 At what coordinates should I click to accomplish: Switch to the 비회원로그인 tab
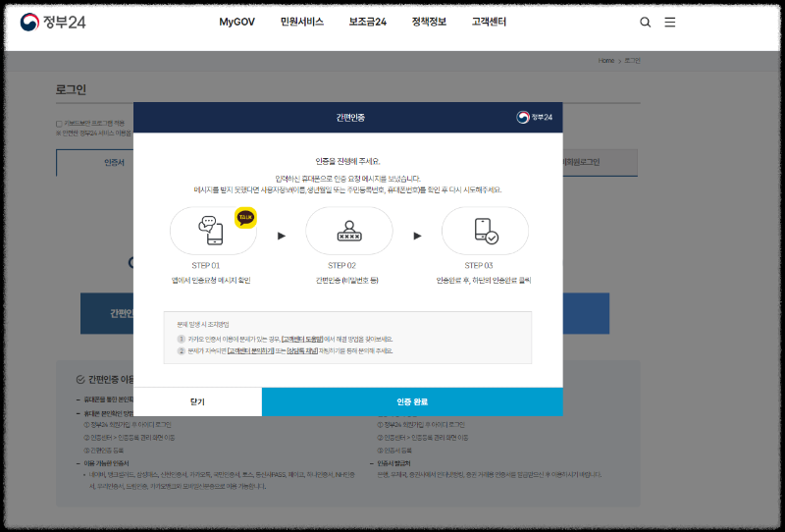pos(600,162)
